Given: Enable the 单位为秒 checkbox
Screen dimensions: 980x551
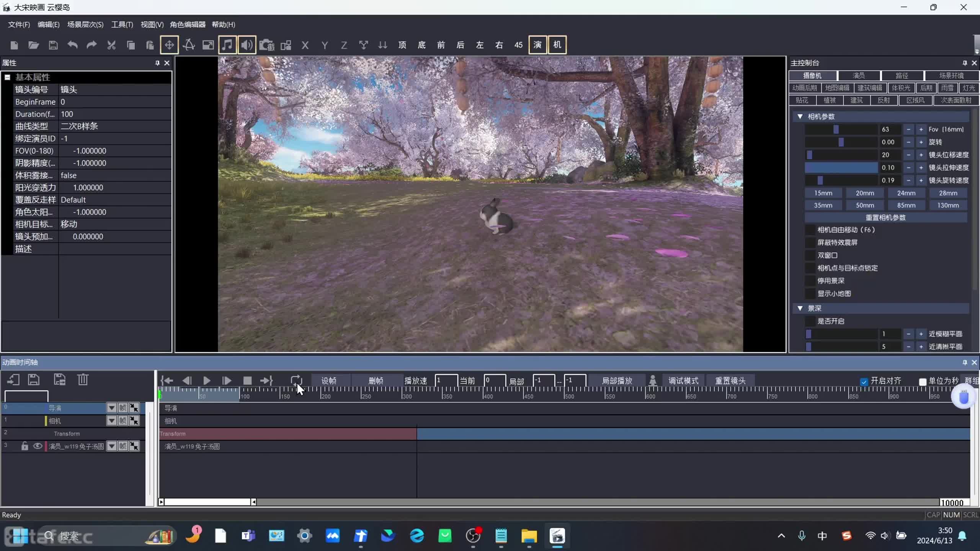Looking at the screenshot, I should click(x=923, y=381).
